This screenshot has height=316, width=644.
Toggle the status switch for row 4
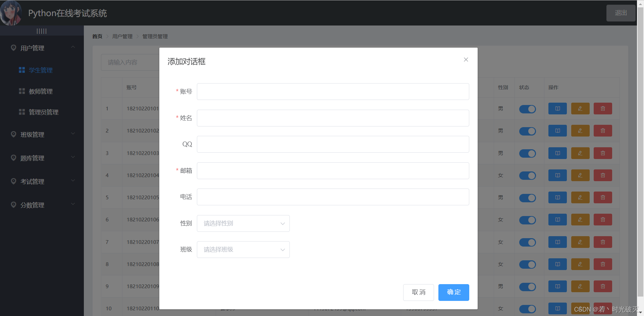coord(527,175)
